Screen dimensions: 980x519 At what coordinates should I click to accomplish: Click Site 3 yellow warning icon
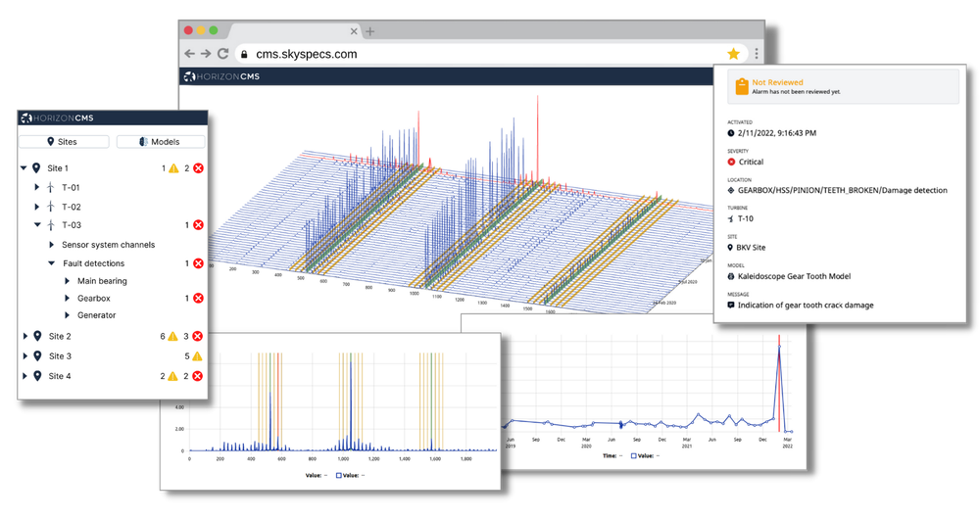pyautogui.click(x=198, y=356)
